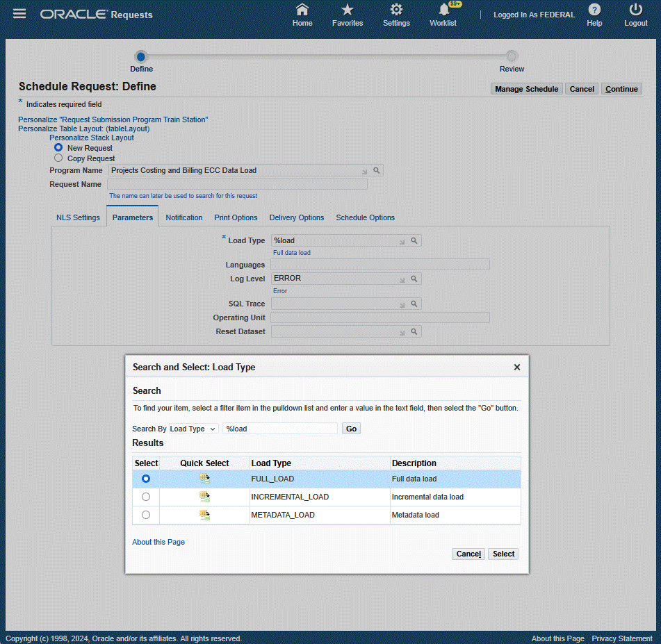Image resolution: width=661 pixels, height=644 pixels.
Task: Select METADATA_LOAD radio button
Action: [x=146, y=515]
